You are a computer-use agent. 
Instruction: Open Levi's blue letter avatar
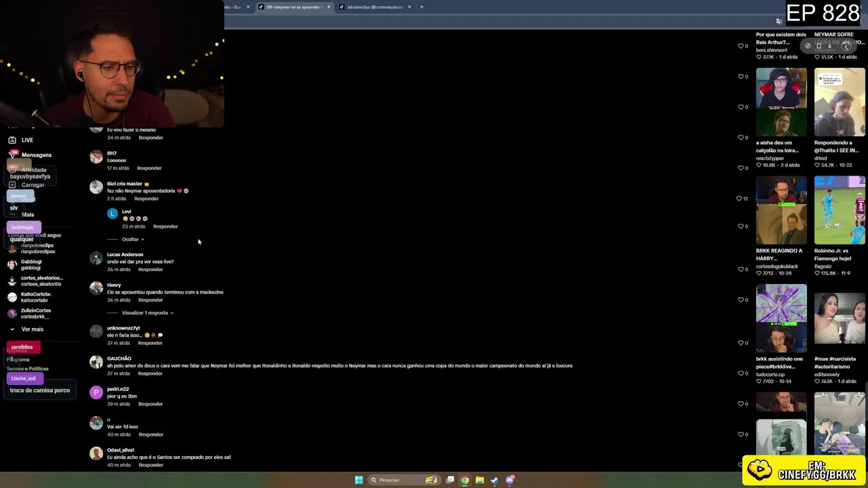[x=113, y=213]
